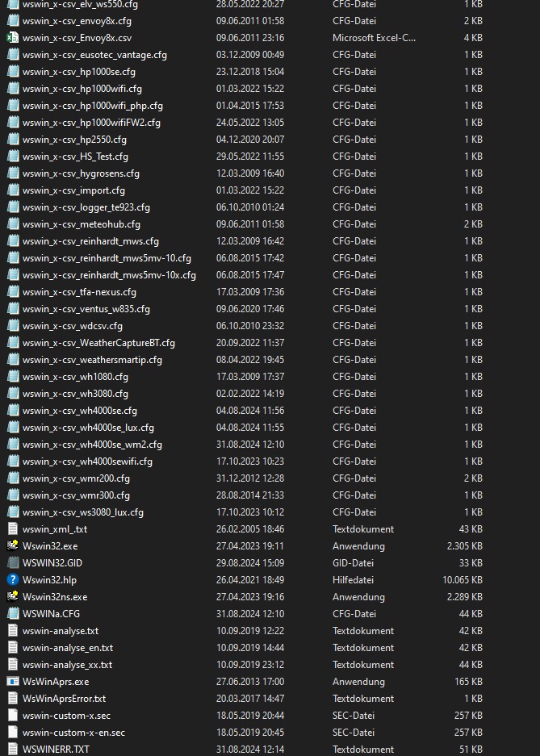Click the wswin_x-csv_tfa-nexus.cfg file name
540x756 pixels.
[x=79, y=292]
